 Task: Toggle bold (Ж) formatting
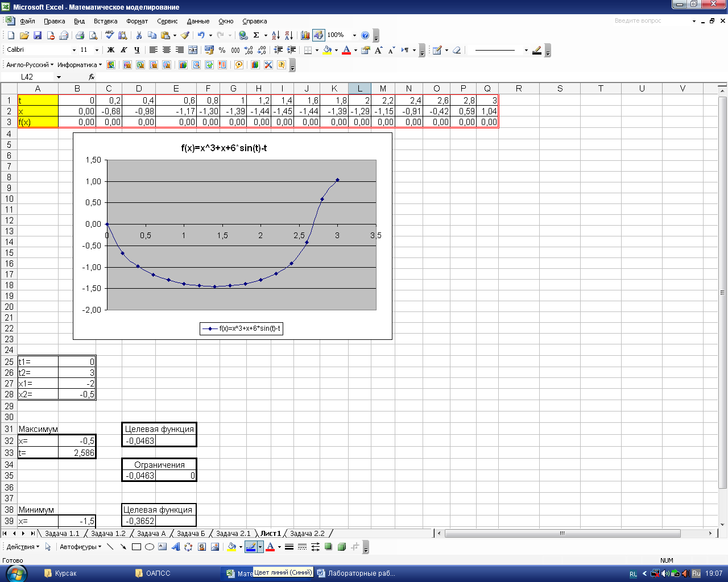(x=111, y=50)
